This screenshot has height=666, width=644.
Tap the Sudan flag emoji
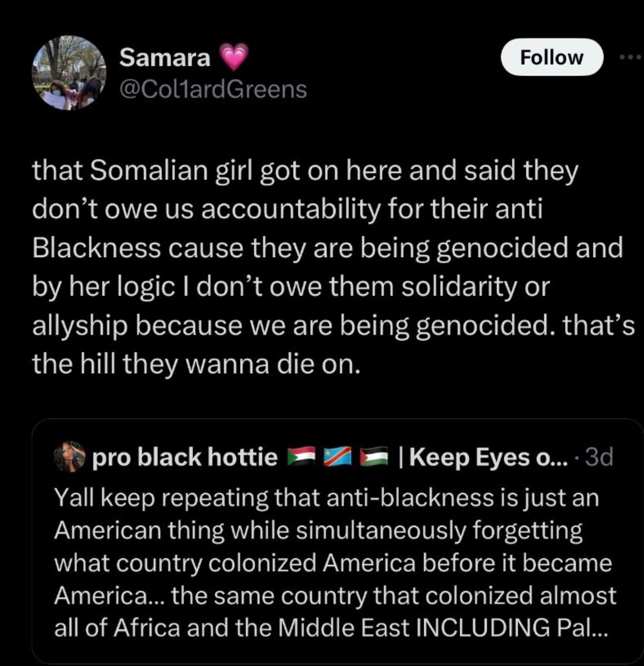click(x=301, y=456)
